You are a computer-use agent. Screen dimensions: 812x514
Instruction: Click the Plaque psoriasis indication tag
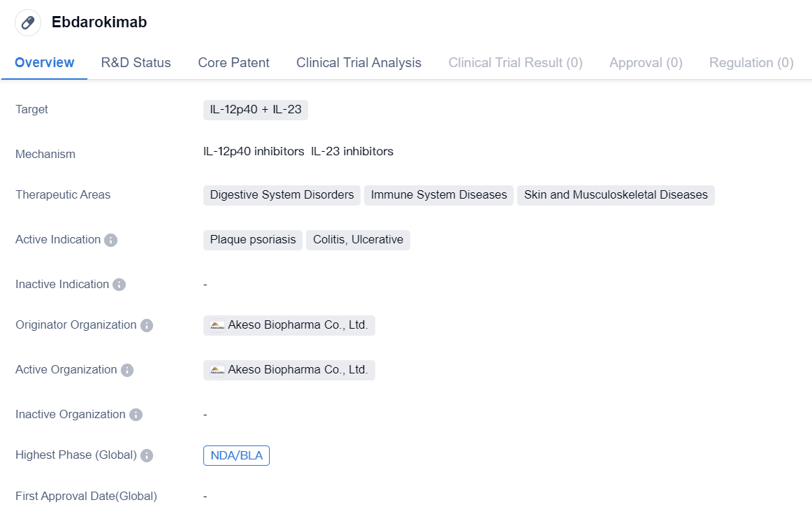[x=253, y=240]
